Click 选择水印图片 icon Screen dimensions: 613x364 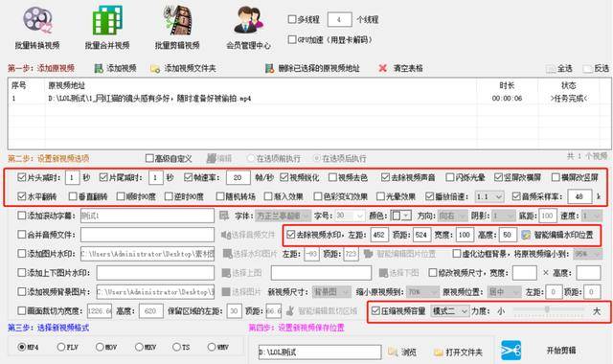(x=227, y=254)
